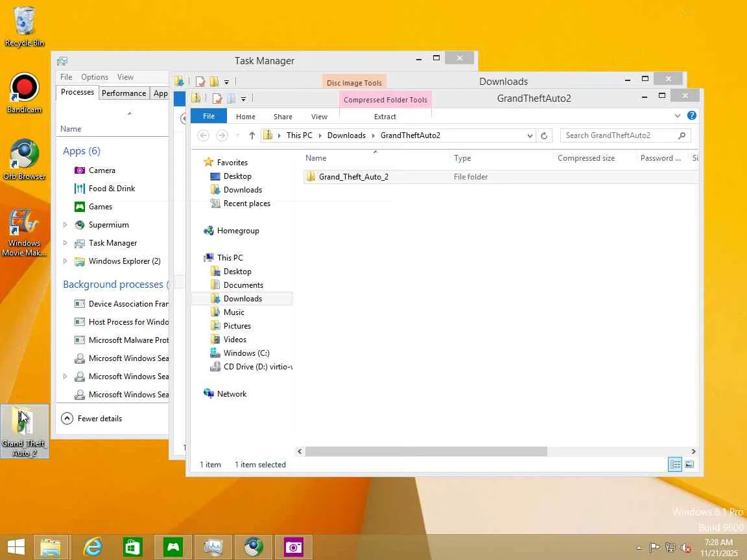Switch to Large icons view layout

[x=689, y=464]
